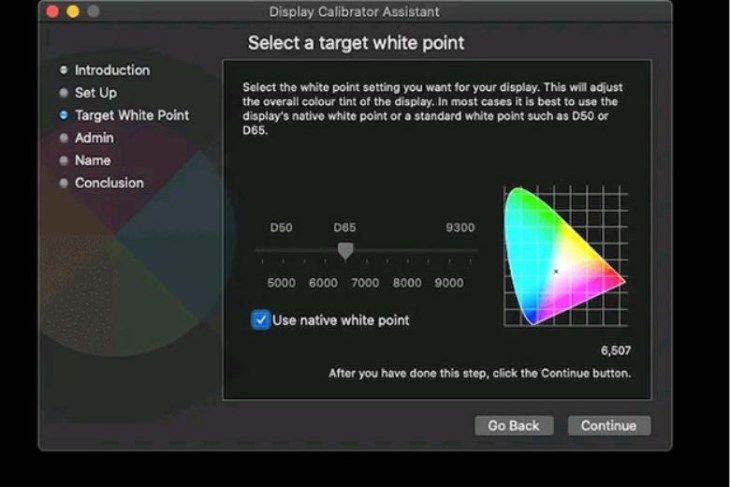Click the 7000 value under slider
730x487 pixels.
click(x=365, y=283)
